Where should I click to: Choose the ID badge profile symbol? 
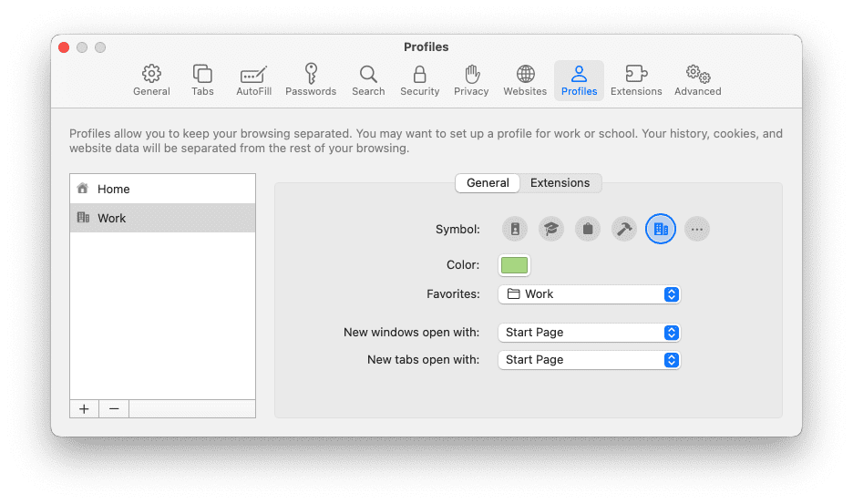pos(515,229)
